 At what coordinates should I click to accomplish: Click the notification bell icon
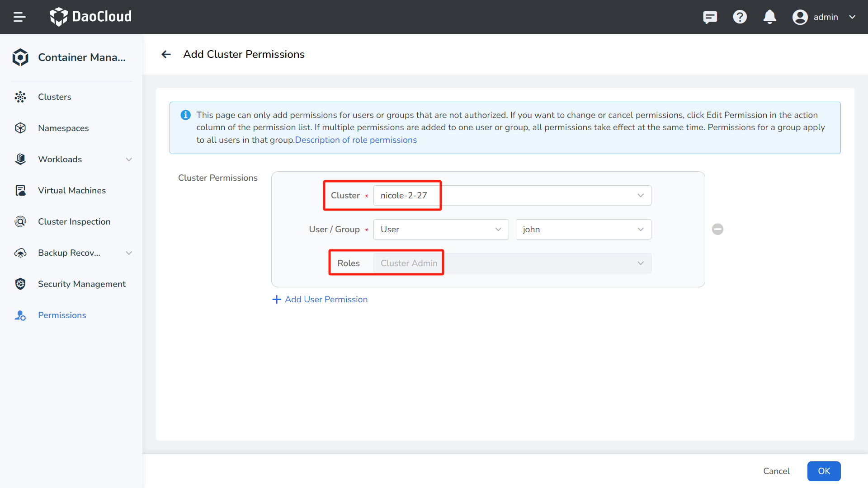click(x=769, y=17)
